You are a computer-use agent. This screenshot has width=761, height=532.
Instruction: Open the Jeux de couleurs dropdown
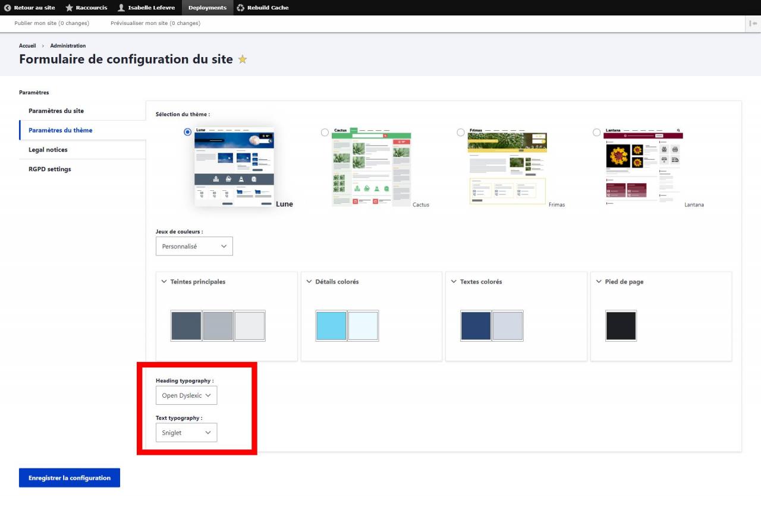point(194,246)
